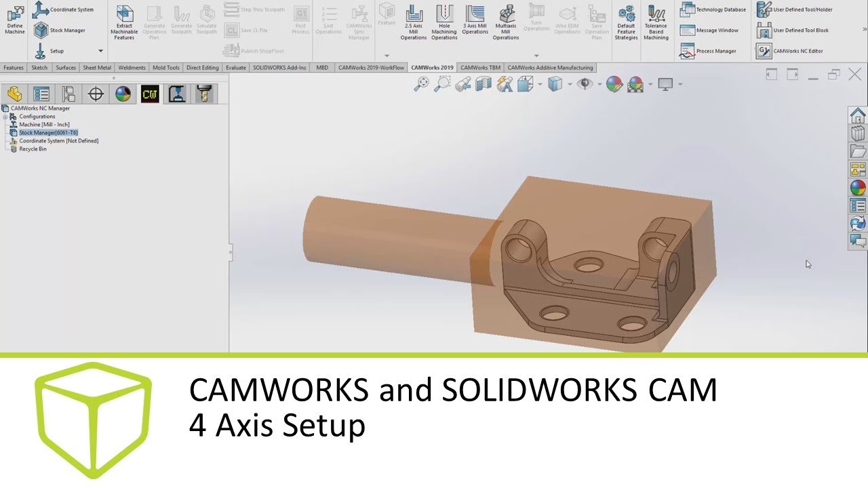868x488 pixels.
Task: Open the Display Style dropdown arrow
Action: pyautogui.click(x=570, y=85)
